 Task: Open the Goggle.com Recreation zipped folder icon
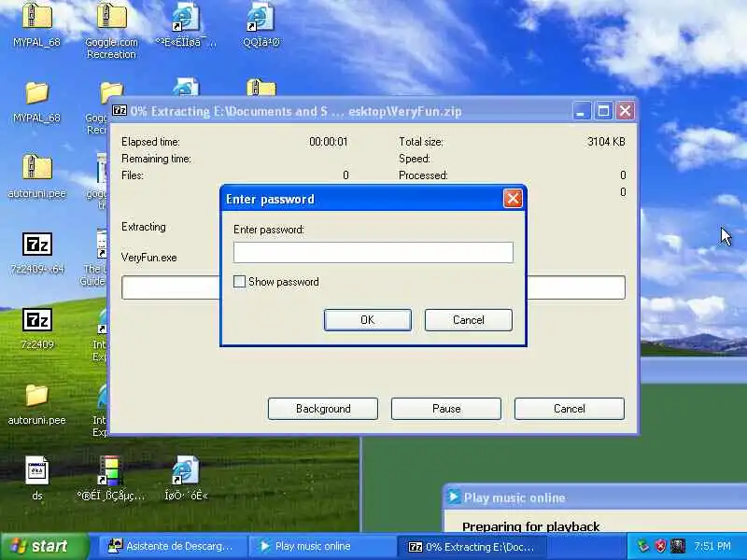tap(111, 15)
